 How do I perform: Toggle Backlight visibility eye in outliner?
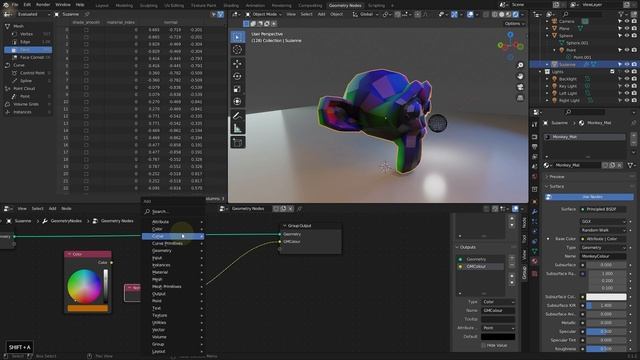point(627,79)
